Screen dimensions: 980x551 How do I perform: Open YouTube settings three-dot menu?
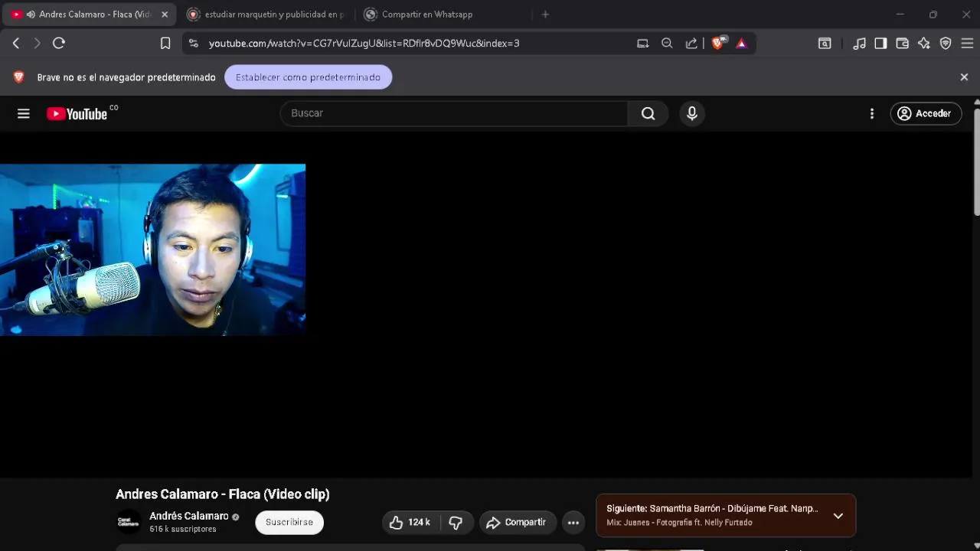[872, 113]
